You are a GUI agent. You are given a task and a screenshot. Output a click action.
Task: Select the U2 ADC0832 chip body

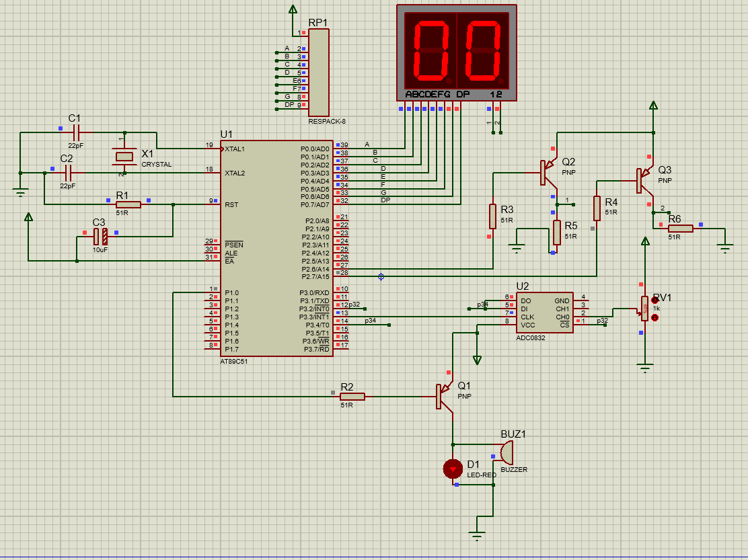coord(545,313)
